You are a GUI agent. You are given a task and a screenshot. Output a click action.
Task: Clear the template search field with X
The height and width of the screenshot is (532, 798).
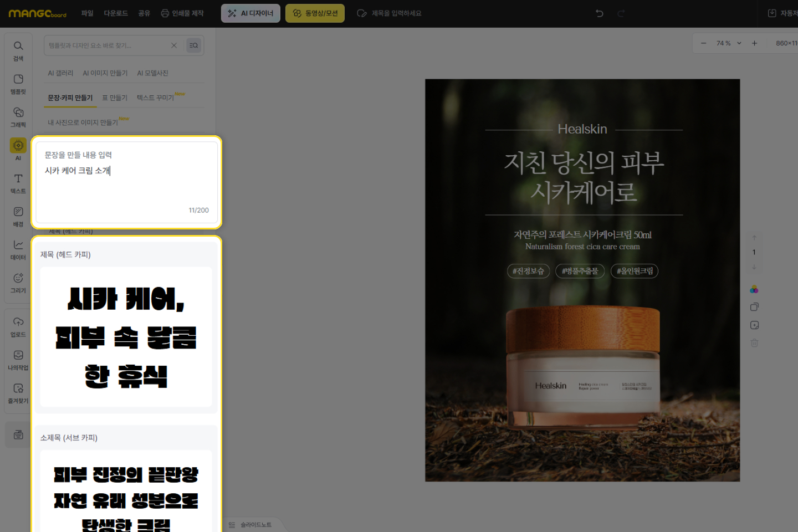click(x=174, y=45)
